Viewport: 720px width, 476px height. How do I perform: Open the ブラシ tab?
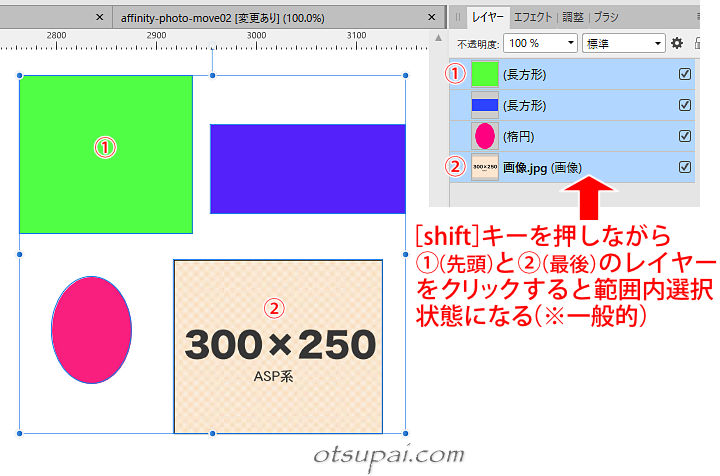607,17
